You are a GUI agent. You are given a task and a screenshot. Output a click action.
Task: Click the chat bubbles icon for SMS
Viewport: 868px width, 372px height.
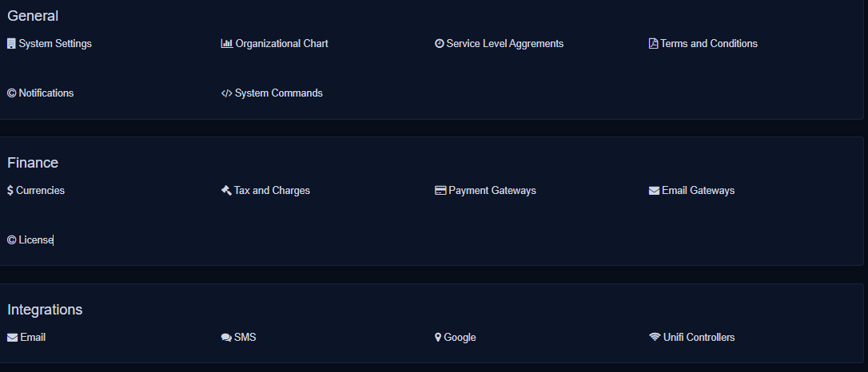(x=226, y=338)
